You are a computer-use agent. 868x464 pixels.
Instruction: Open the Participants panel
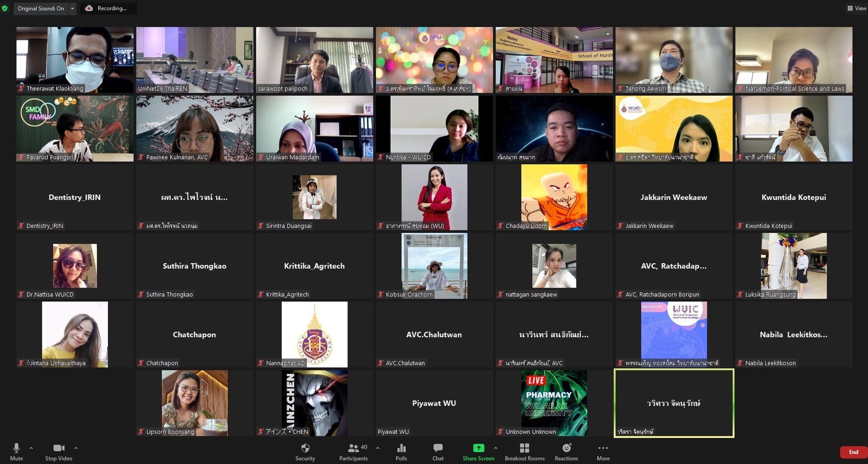coord(354,452)
